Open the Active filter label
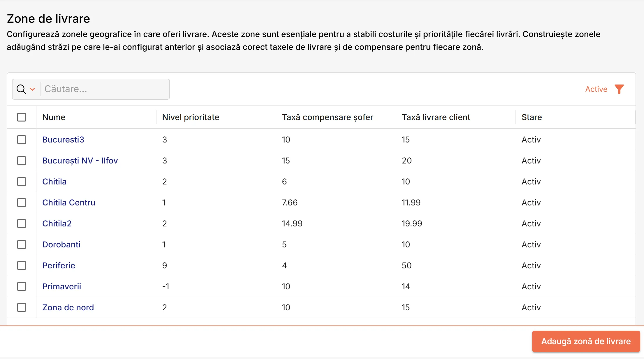Screen dimensions: 644x359 tap(596, 89)
